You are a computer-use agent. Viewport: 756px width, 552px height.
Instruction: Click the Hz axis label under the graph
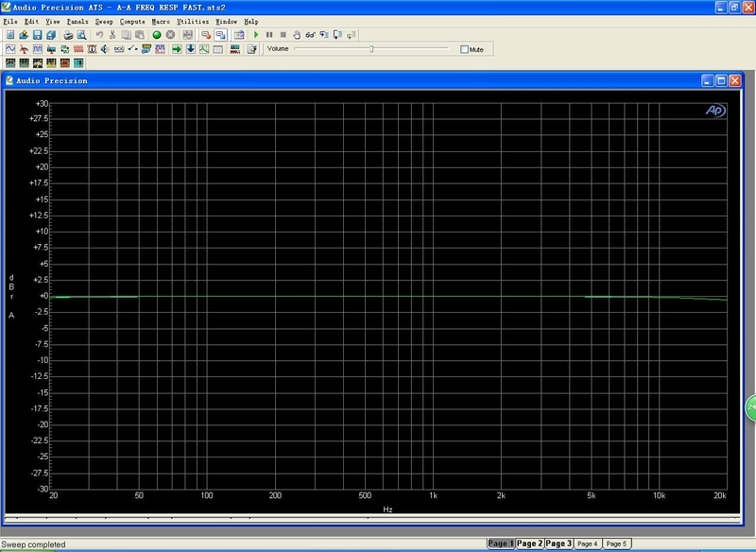tap(387, 509)
